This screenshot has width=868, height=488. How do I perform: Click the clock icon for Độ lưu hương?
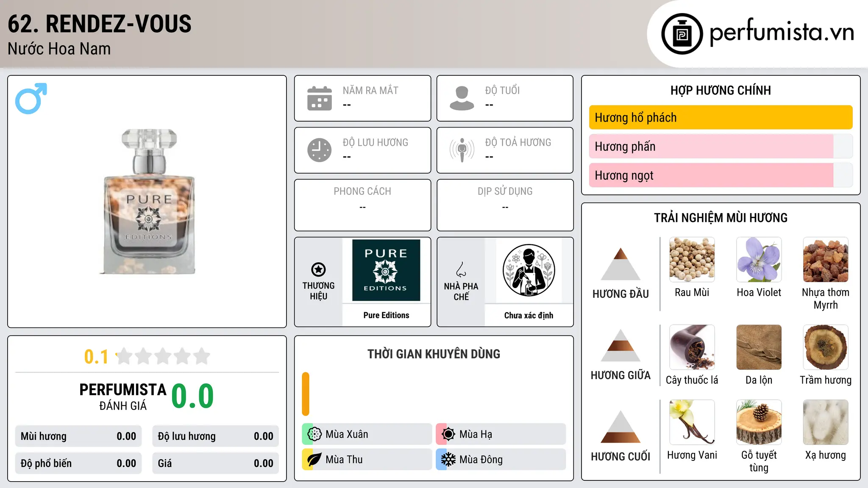tap(320, 150)
